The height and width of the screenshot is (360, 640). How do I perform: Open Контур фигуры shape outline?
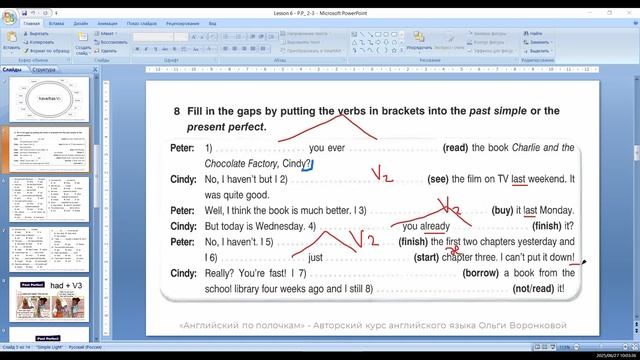click(486, 42)
